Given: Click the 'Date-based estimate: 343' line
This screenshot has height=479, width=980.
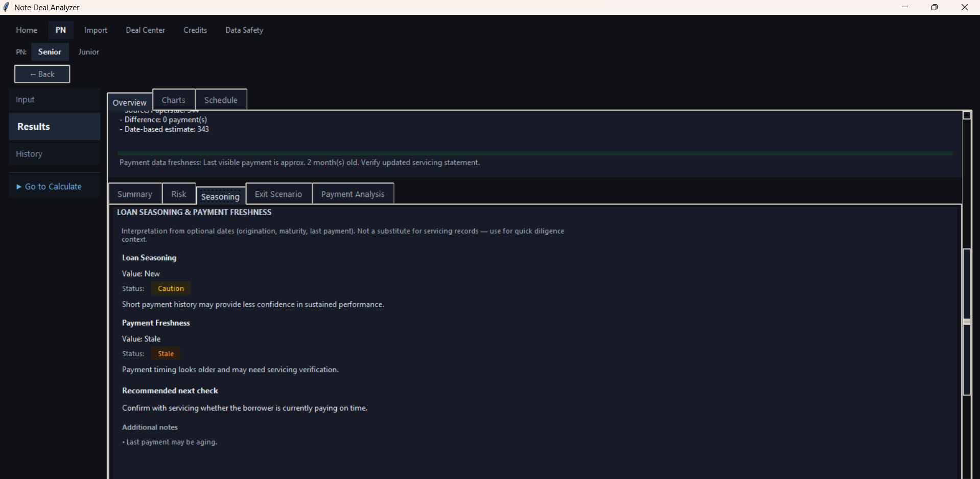Looking at the screenshot, I should pyautogui.click(x=164, y=129).
